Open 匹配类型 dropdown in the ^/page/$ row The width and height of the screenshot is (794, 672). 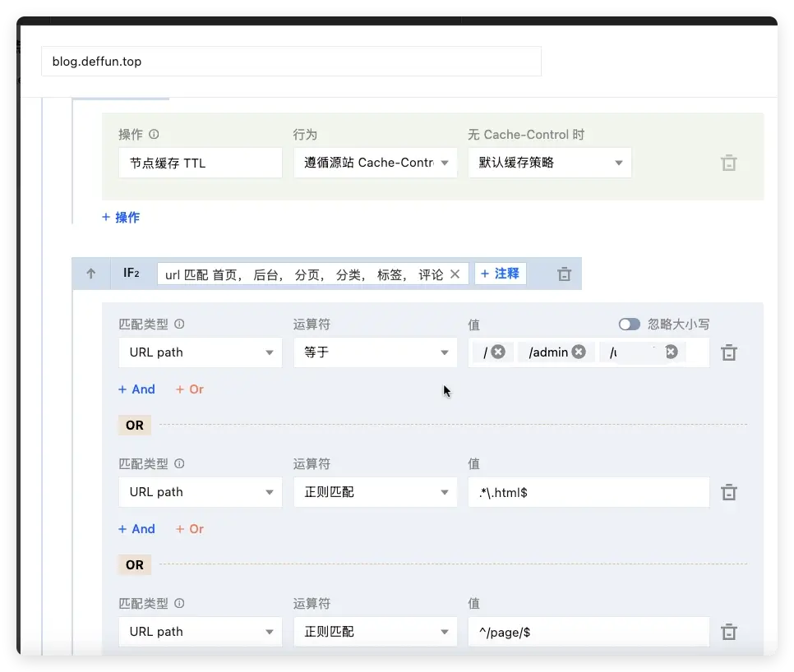(x=201, y=632)
